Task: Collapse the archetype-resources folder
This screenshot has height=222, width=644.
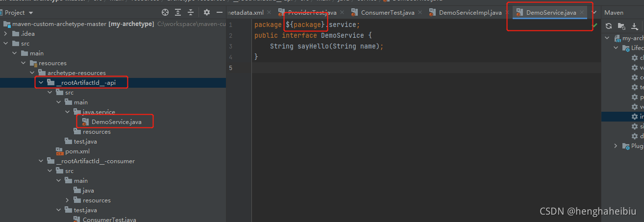Action: point(32,73)
